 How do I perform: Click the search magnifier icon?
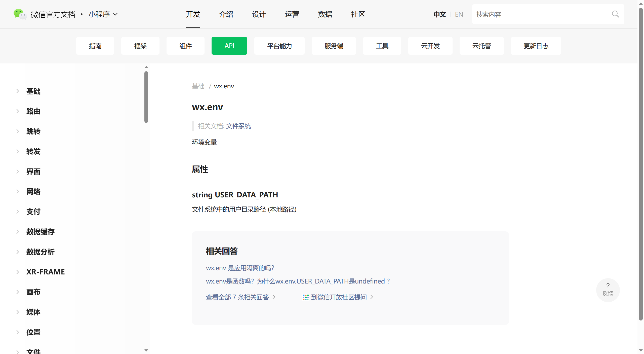pyautogui.click(x=615, y=14)
